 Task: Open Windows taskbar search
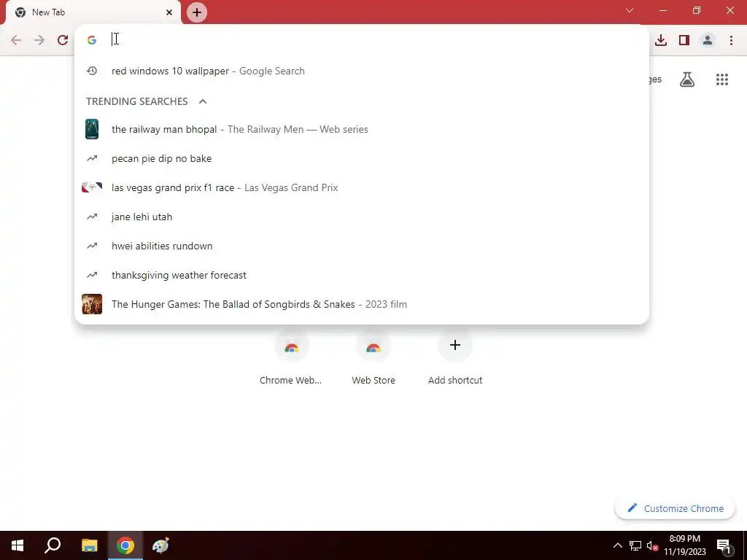click(53, 545)
